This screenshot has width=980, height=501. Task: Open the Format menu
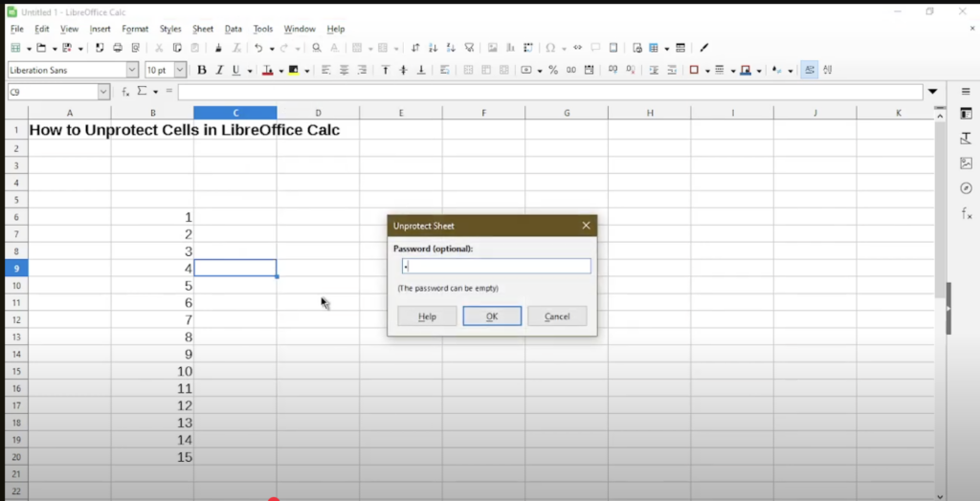point(135,29)
